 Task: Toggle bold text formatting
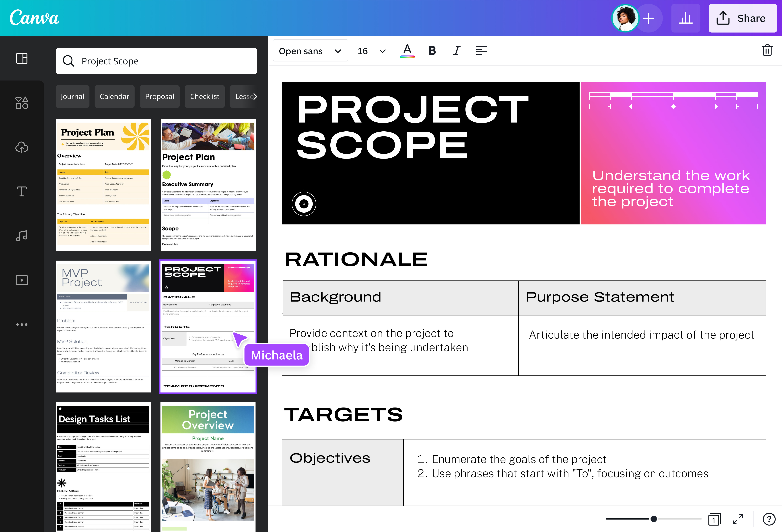pos(432,51)
